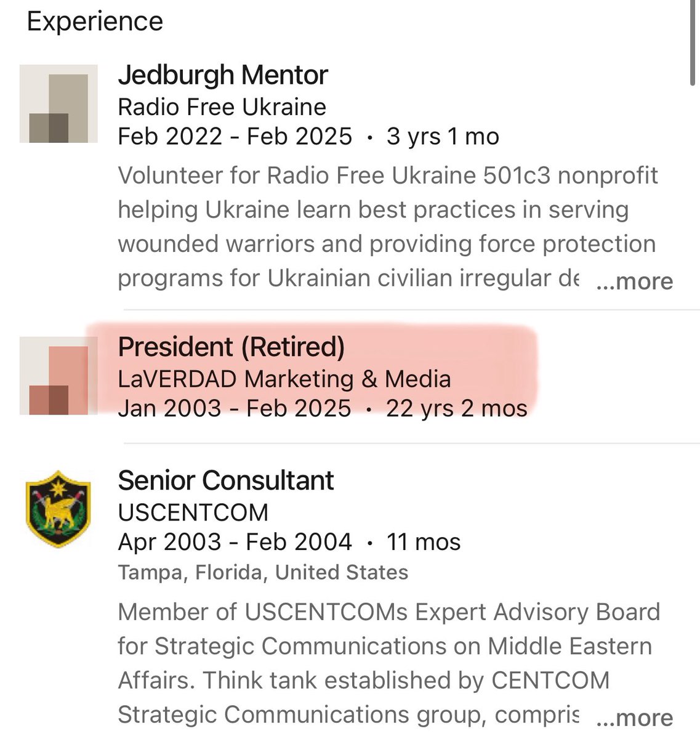Viewport: 700px width, 739px height.
Task: Open the Senior Consultant position title
Action: pyautogui.click(x=226, y=480)
